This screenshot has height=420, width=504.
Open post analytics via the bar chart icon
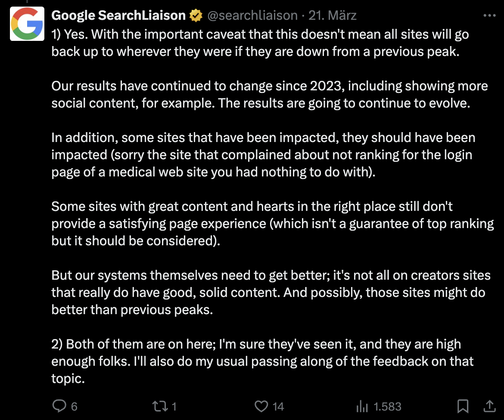click(364, 406)
